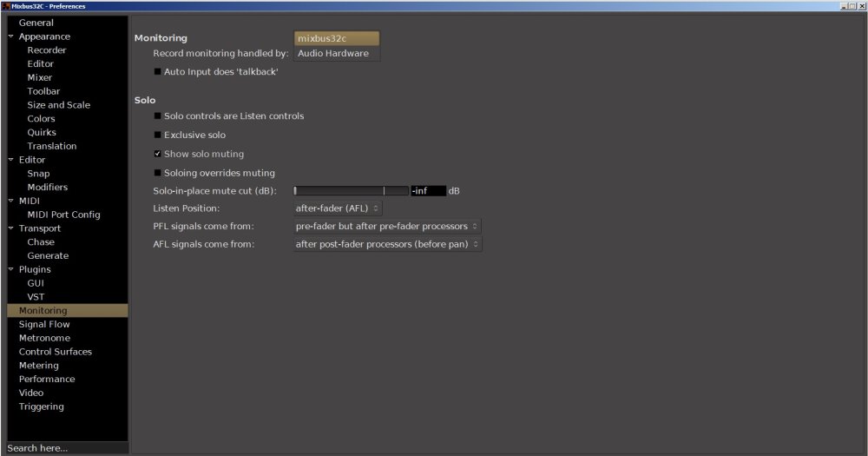Open Video preferences
Screen dimensions: 868x456
tap(31, 393)
